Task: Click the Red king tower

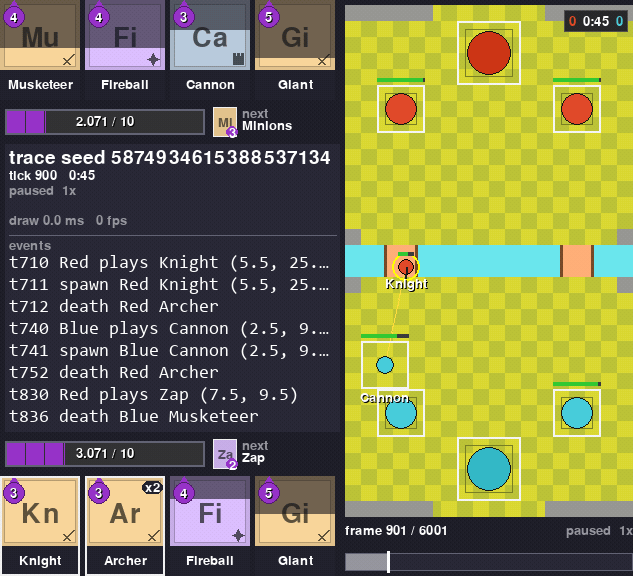Action: (489, 53)
